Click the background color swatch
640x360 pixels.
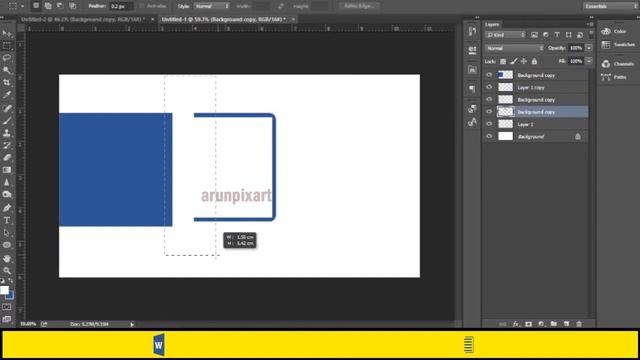(x=11, y=295)
